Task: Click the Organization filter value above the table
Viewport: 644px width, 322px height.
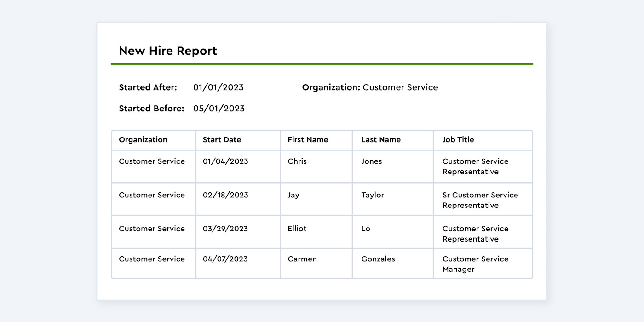Action: [400, 87]
